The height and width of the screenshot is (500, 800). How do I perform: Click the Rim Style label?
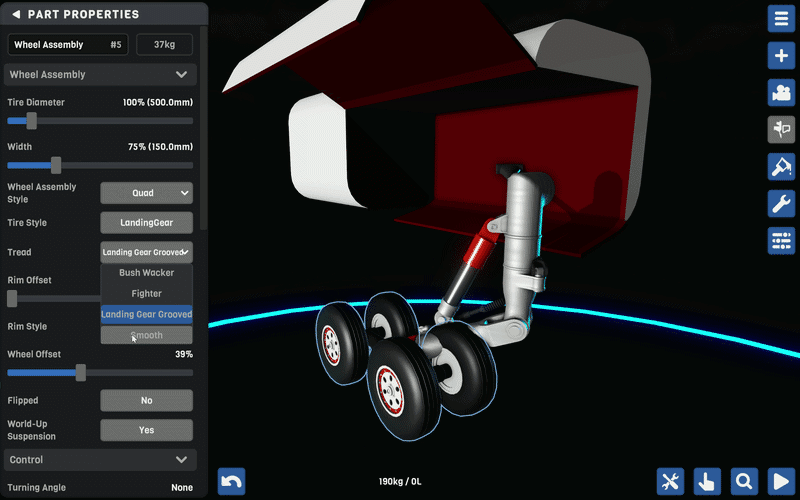click(27, 326)
